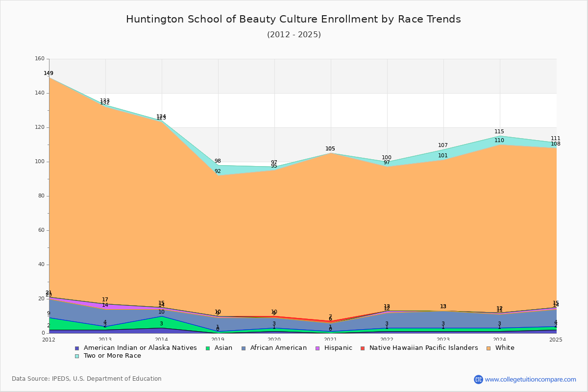Click the 98 data label at 2019
The image size is (588, 392).
pyautogui.click(x=218, y=161)
